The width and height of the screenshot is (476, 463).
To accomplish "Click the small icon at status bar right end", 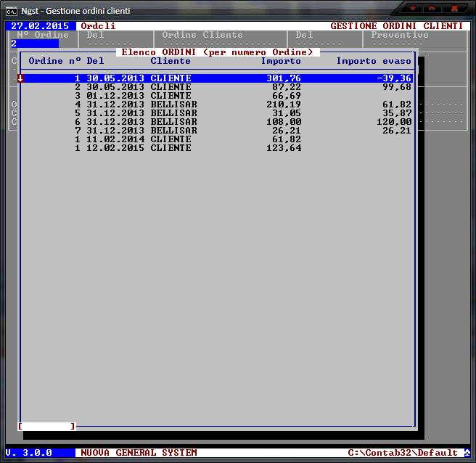I will (x=467, y=453).
